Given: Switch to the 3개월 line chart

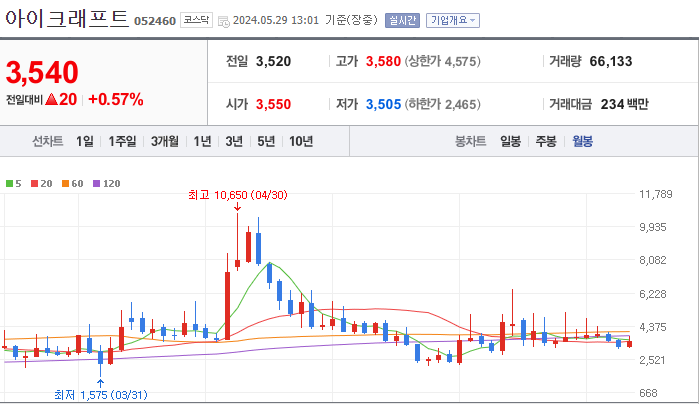Looking at the screenshot, I should click(x=164, y=141).
